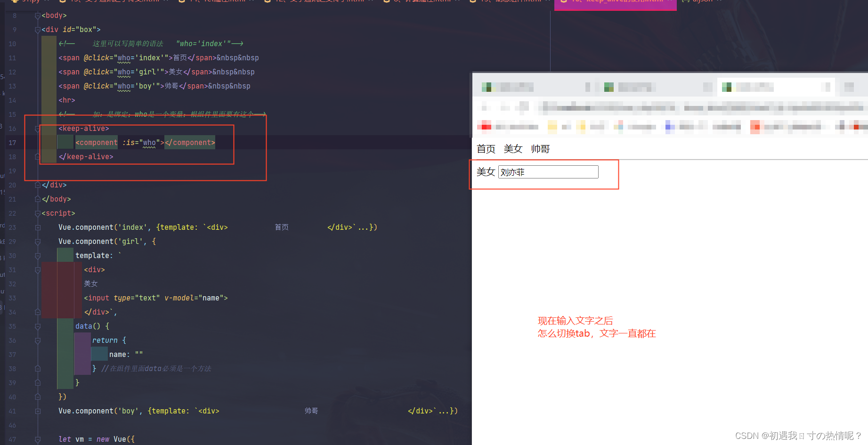Click the 美女 text inside girl template on line 32
The height and width of the screenshot is (445, 868).
pyautogui.click(x=91, y=284)
